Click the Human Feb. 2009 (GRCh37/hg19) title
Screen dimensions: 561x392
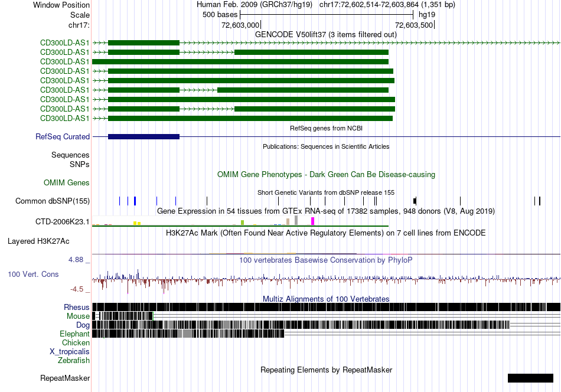coord(255,5)
